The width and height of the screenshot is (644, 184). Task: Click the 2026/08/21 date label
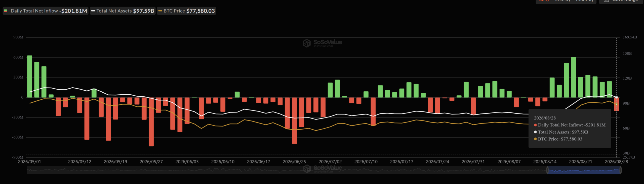581,162
